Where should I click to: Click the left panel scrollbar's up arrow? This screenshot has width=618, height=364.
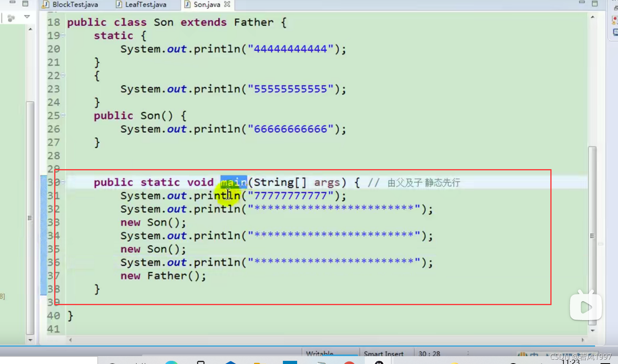point(30,29)
